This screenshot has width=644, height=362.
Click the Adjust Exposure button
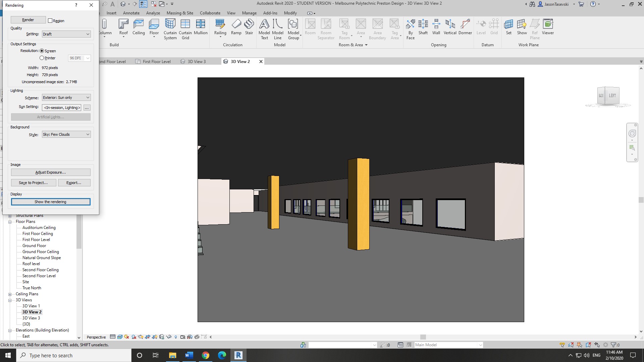(x=51, y=172)
